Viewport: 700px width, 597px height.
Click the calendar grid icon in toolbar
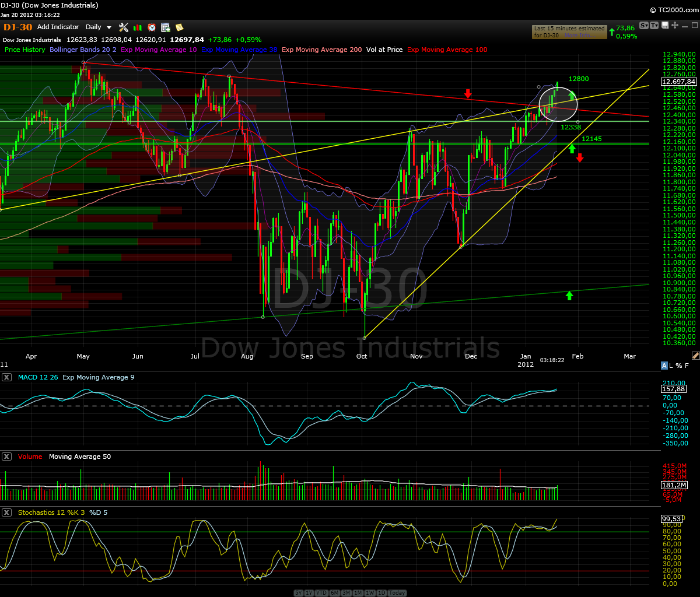165,27
